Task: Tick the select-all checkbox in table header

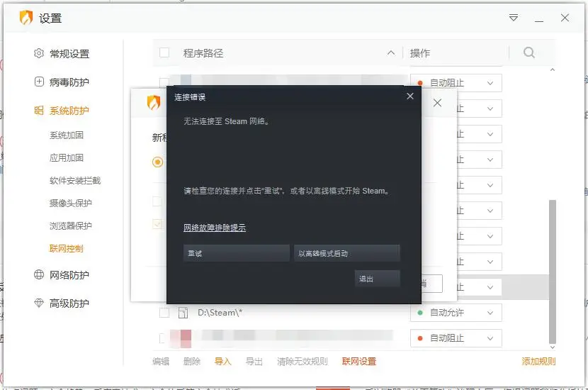Action: (164, 52)
